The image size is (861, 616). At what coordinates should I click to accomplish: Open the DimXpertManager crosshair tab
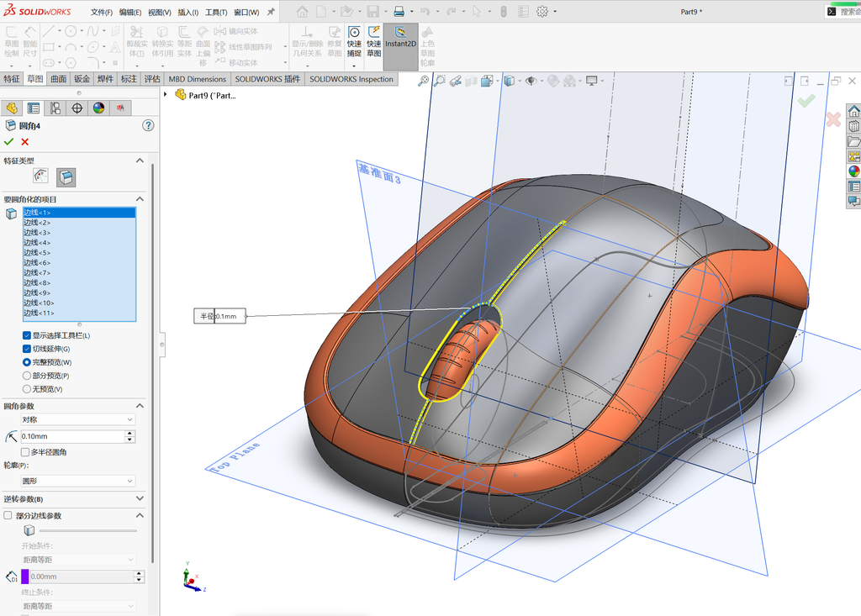click(77, 108)
